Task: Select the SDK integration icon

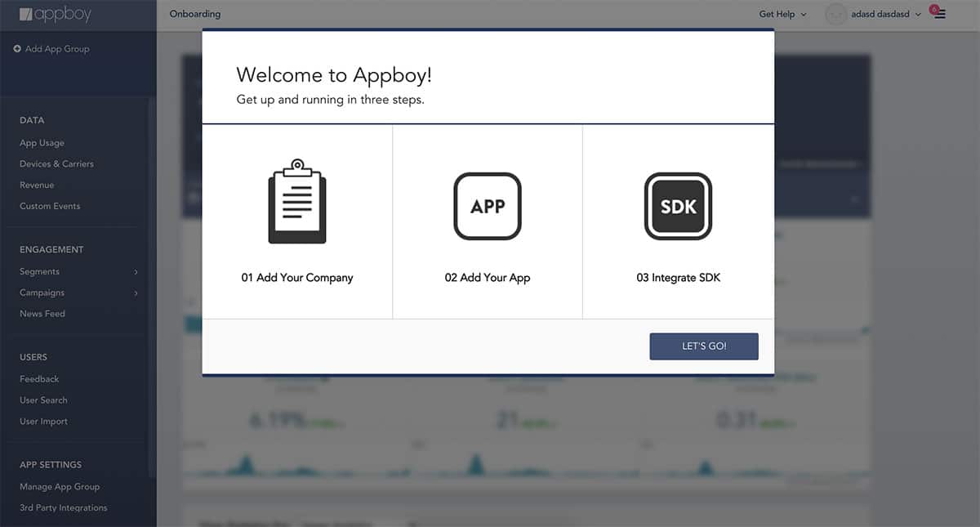Action: pyautogui.click(x=678, y=205)
